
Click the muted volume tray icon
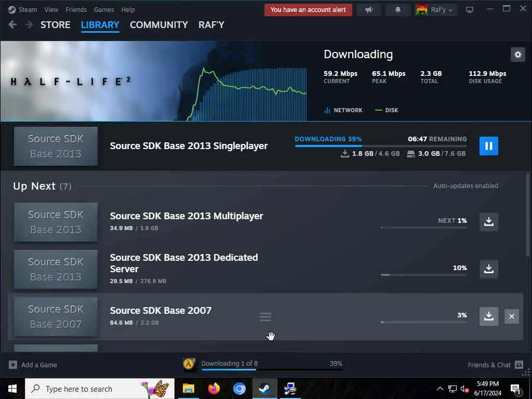click(465, 389)
